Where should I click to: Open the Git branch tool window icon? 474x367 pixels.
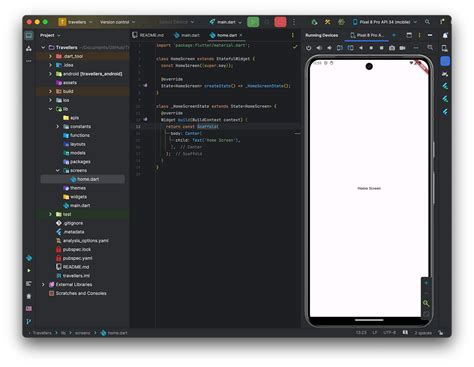click(x=29, y=321)
